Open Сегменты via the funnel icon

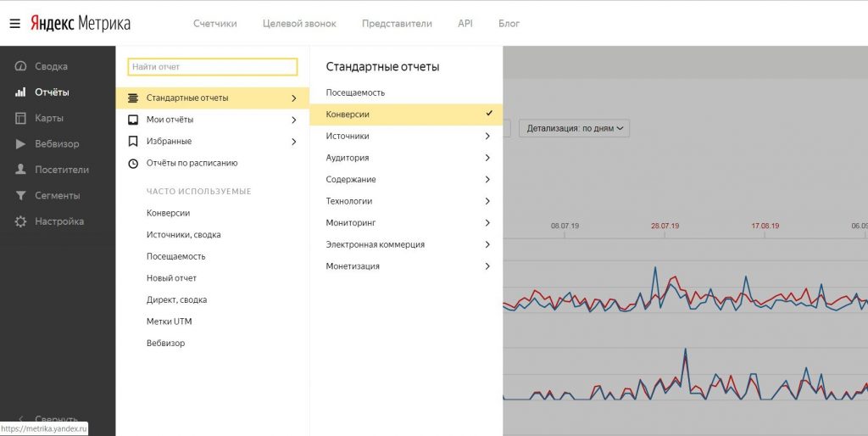(x=20, y=196)
